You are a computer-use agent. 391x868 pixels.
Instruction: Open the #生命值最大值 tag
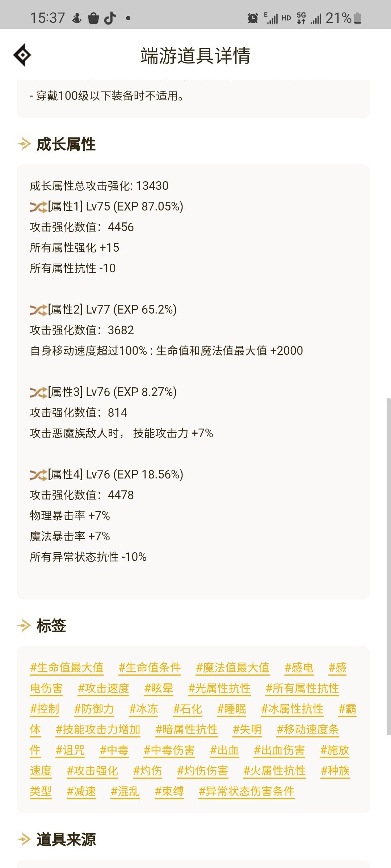(67, 668)
